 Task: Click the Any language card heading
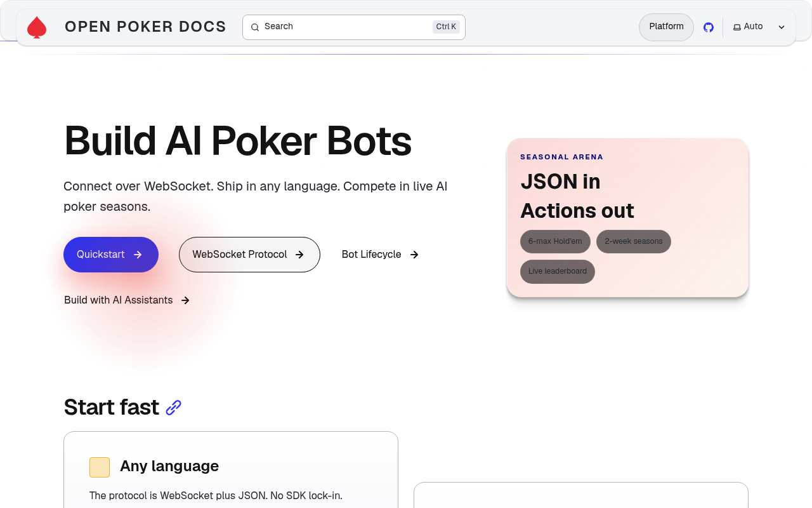[x=169, y=466]
